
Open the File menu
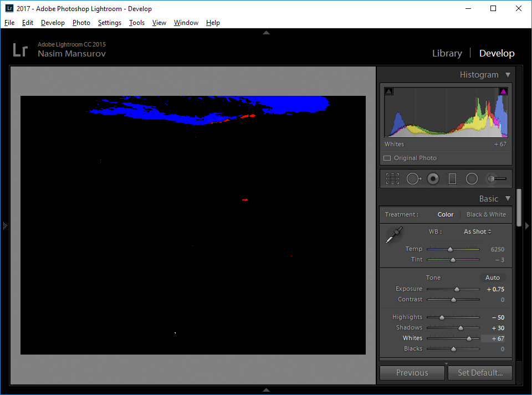click(x=9, y=23)
